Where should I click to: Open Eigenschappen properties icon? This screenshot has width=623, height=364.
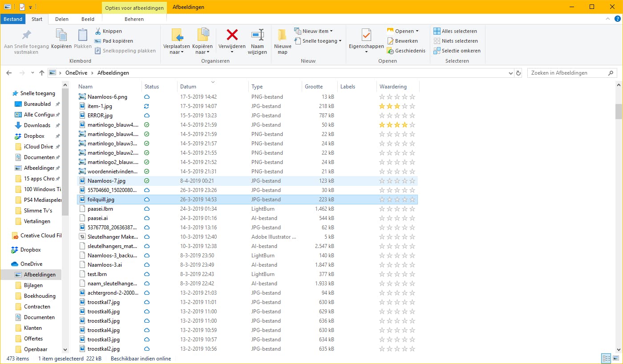tap(366, 35)
